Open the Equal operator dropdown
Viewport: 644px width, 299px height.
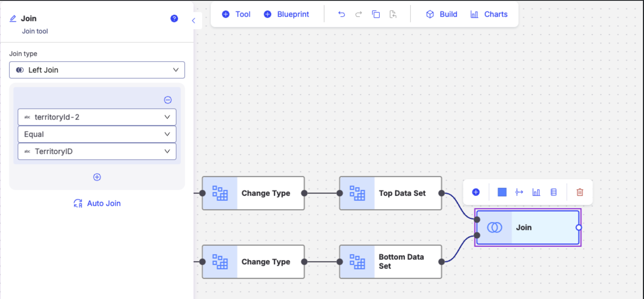tap(97, 134)
